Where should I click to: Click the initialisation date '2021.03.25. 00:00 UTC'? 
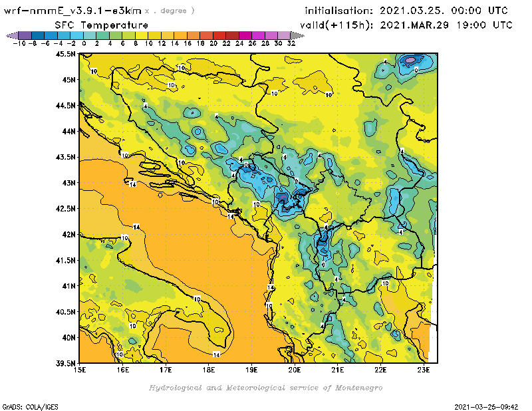click(444, 11)
